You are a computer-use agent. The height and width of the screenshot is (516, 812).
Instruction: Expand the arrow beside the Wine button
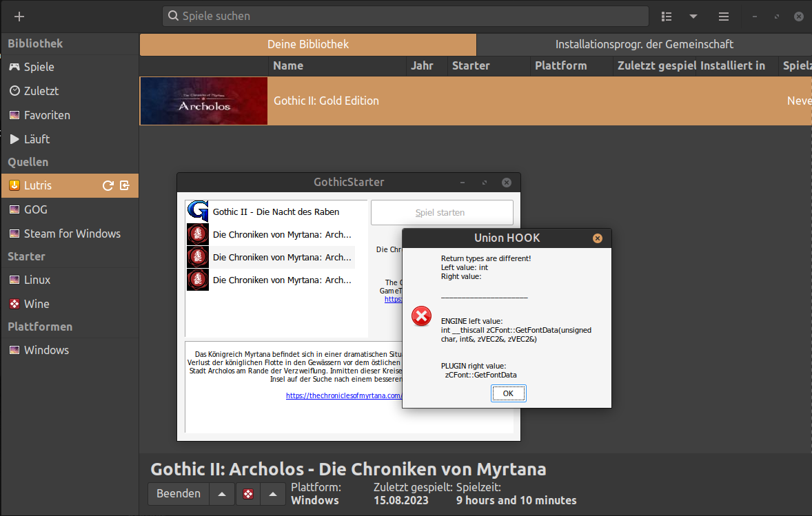point(273,494)
